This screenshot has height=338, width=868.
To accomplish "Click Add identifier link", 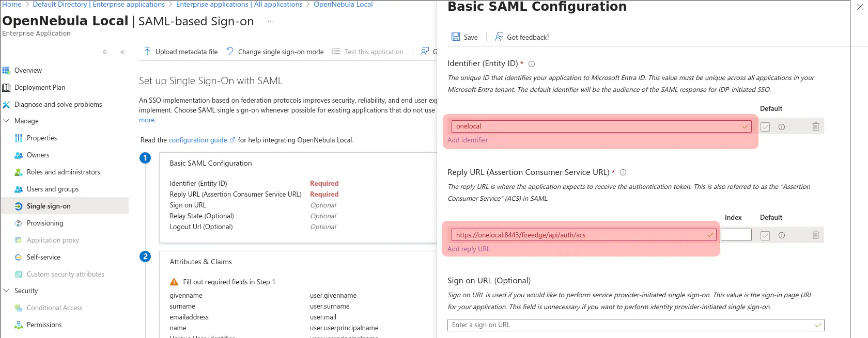I will coord(468,140).
